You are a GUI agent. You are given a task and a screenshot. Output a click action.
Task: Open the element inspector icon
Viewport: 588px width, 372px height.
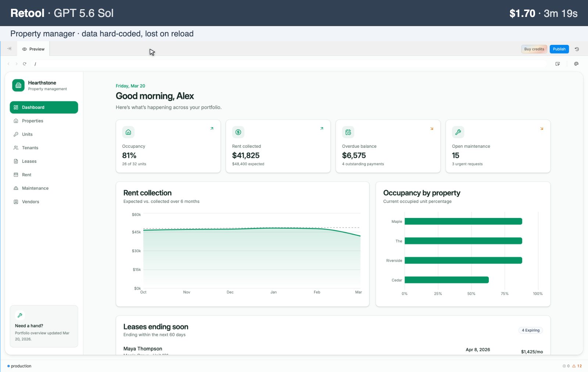click(557, 64)
